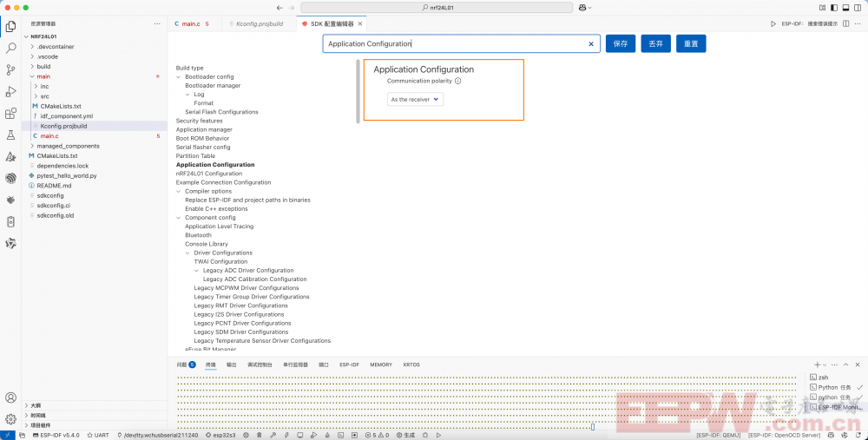Open new terminal launch profile dropdown arrow
The width and height of the screenshot is (868, 440).
[825, 365]
